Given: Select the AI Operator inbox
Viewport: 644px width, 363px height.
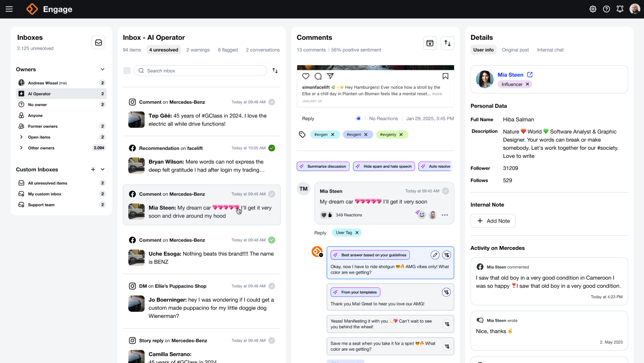Looking at the screenshot, I should pyautogui.click(x=61, y=94).
